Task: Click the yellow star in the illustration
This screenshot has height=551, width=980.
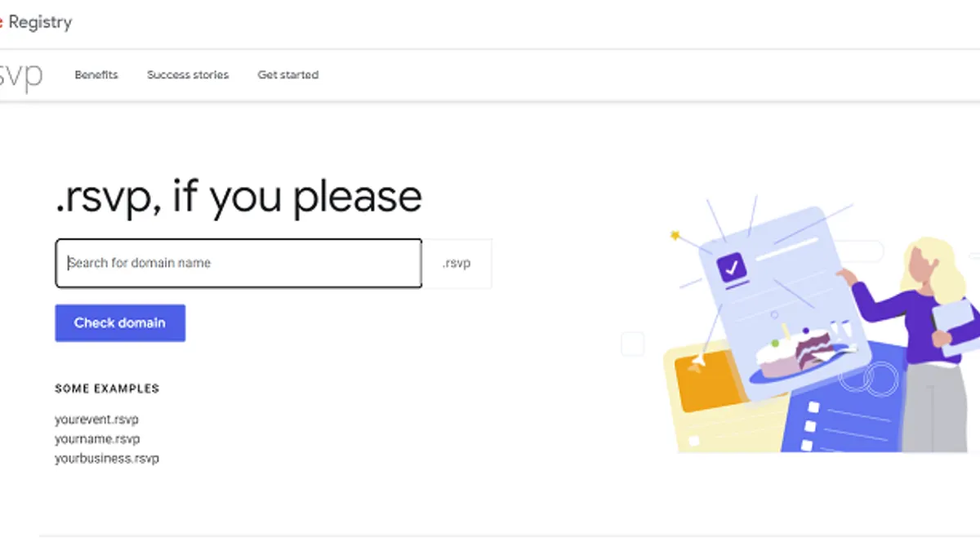Action: (675, 235)
